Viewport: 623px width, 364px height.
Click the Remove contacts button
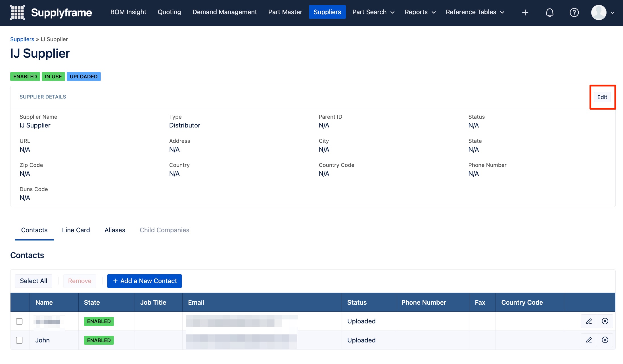pos(80,281)
